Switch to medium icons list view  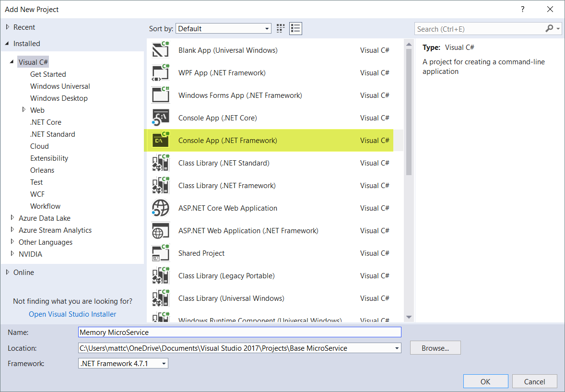295,28
